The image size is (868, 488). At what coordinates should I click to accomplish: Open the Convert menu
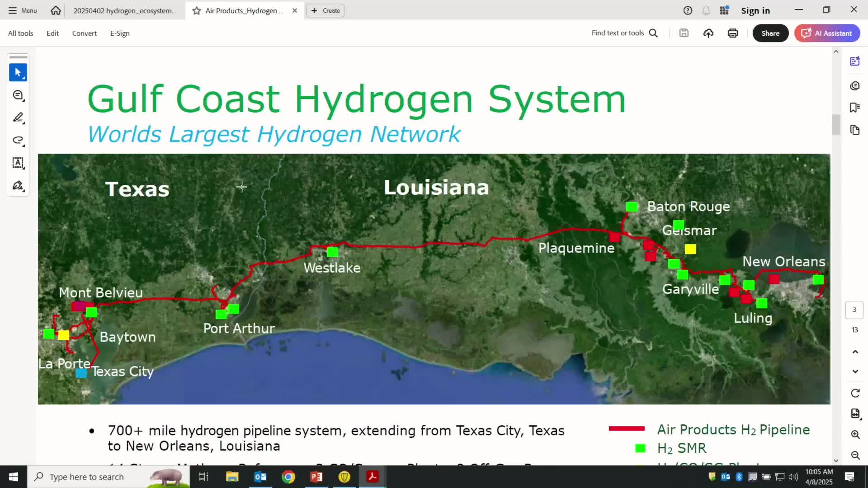coord(84,33)
